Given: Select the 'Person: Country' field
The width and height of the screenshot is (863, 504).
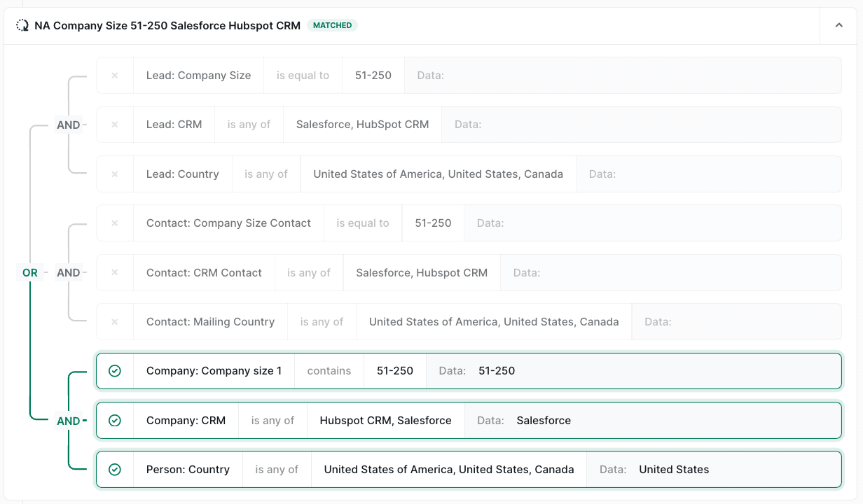Looking at the screenshot, I should click(188, 470).
